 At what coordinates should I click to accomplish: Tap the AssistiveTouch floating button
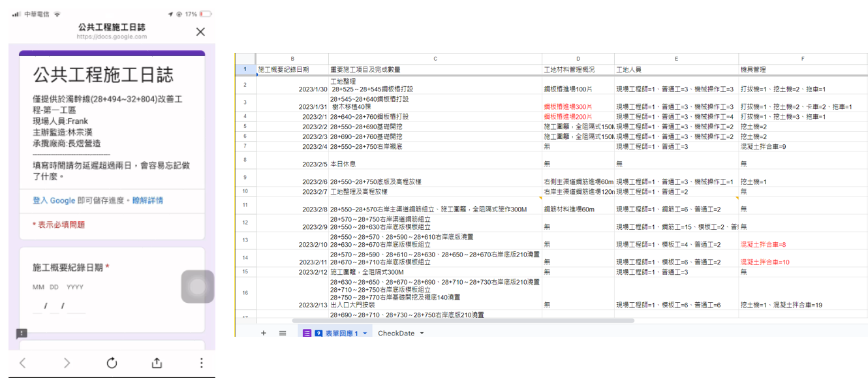(x=198, y=287)
